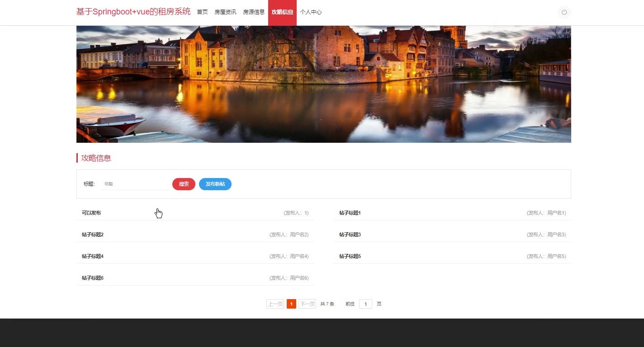Open the 房屋资讯 nav item
This screenshot has height=347, width=644.
pyautogui.click(x=225, y=12)
